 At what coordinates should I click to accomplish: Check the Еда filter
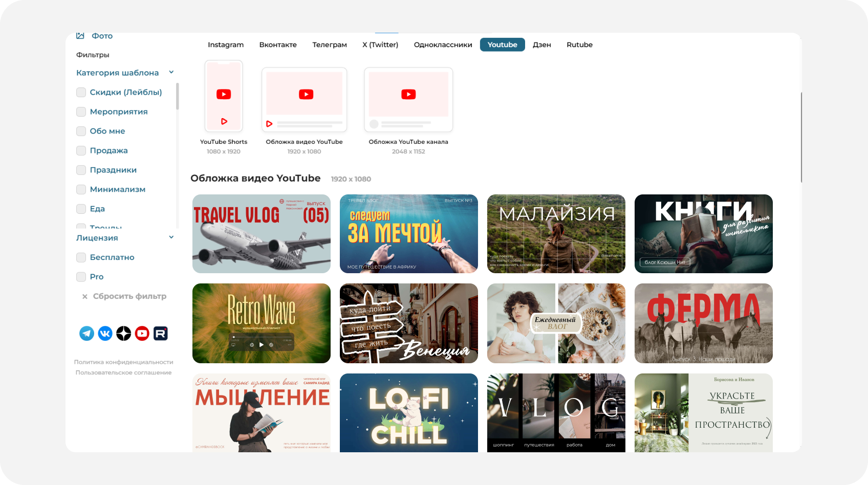click(x=81, y=209)
